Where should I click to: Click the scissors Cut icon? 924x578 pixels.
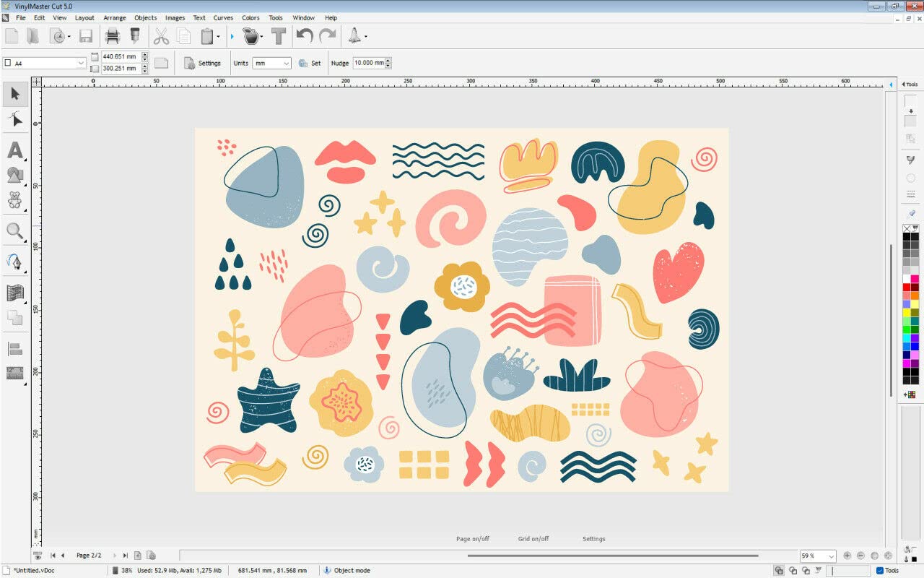coord(161,36)
